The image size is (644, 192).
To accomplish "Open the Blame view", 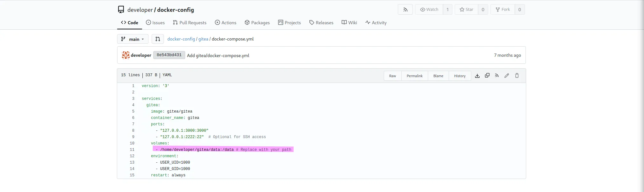I will point(438,76).
